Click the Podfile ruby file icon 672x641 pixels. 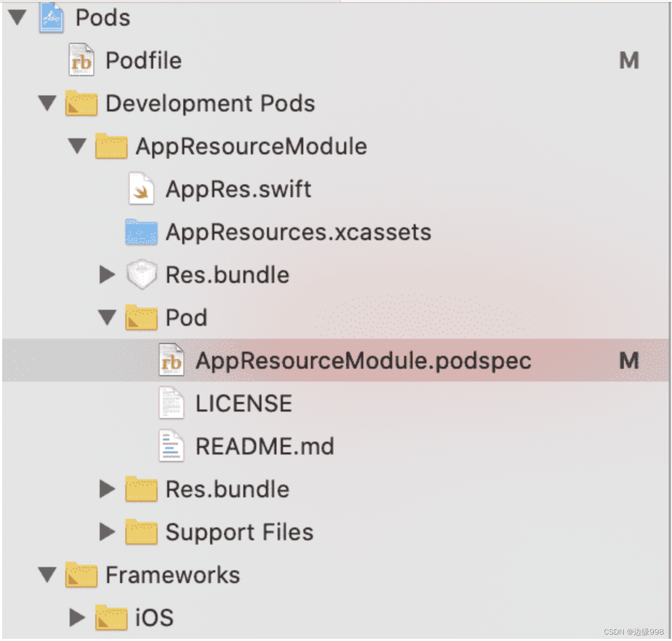click(x=81, y=60)
